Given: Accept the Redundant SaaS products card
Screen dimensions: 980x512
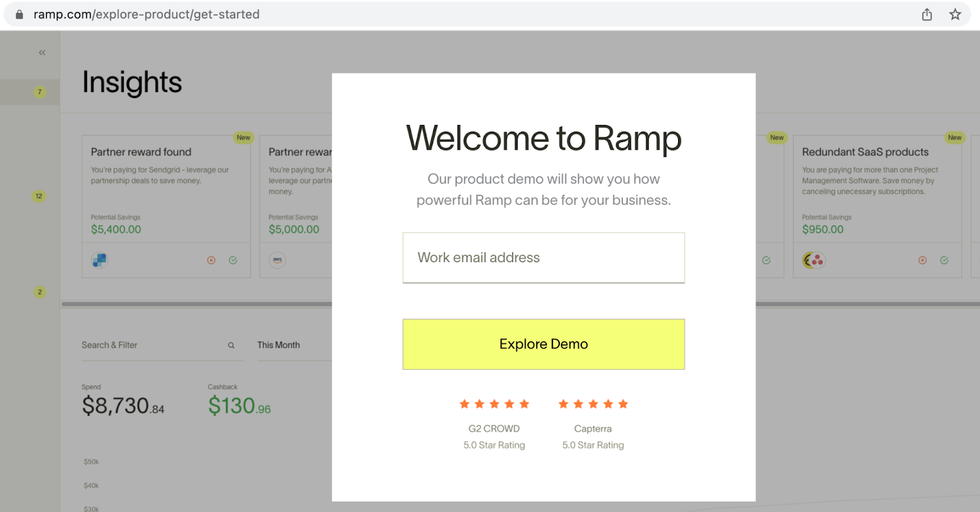Looking at the screenshot, I should pyautogui.click(x=944, y=260).
